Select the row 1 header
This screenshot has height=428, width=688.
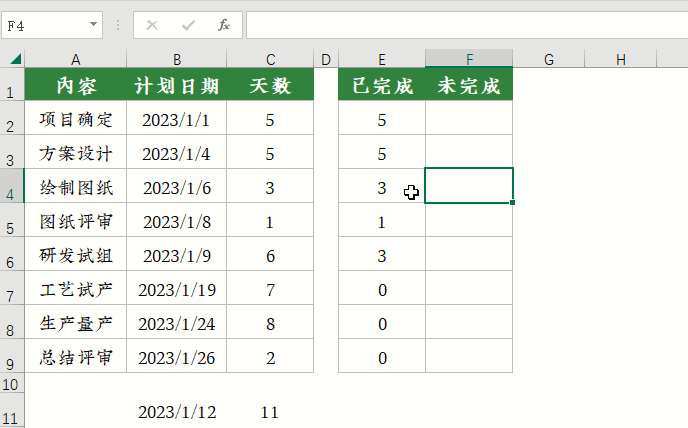point(12,84)
